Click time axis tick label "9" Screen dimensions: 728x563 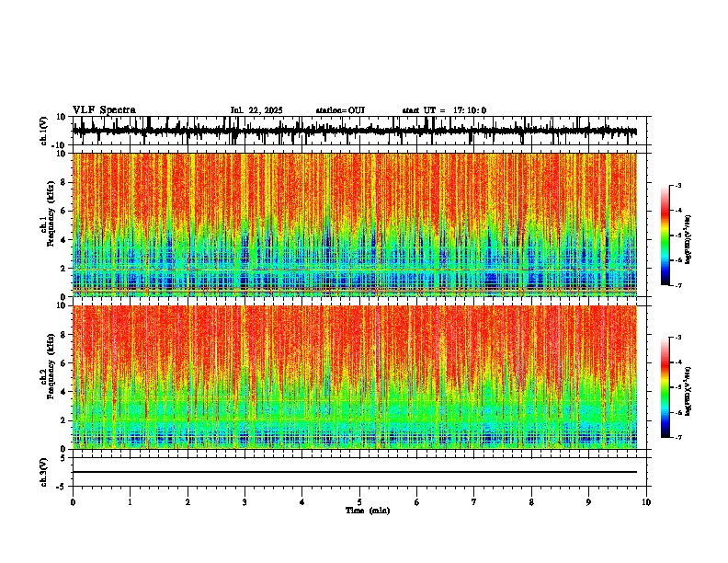[x=588, y=502]
